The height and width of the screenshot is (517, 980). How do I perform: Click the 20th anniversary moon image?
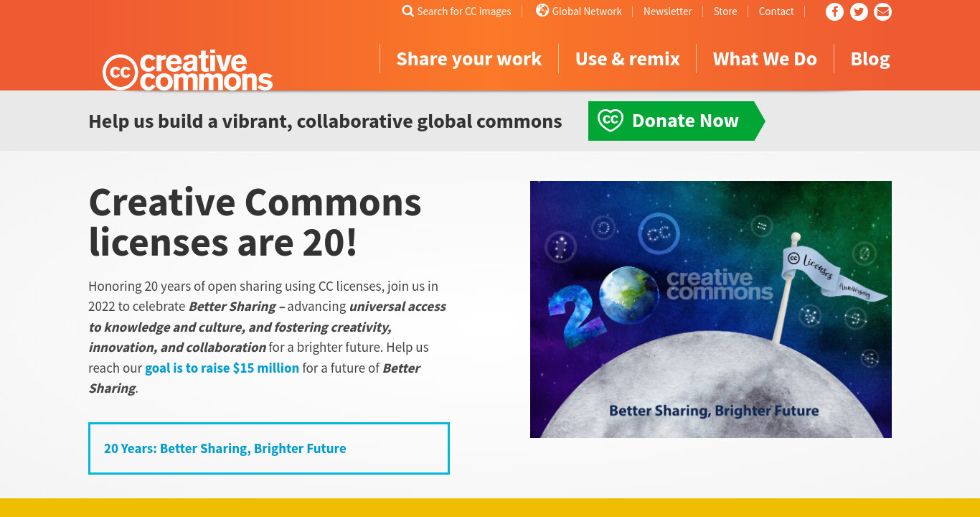point(711,309)
